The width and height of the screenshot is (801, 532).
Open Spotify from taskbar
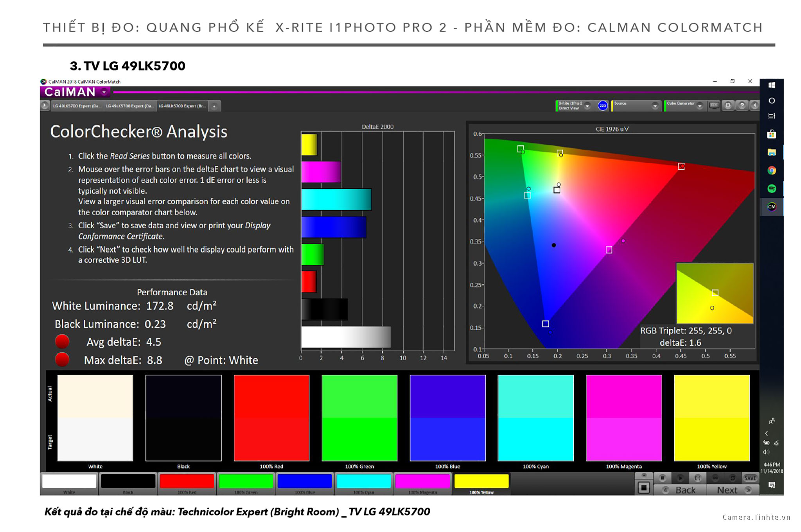click(x=772, y=189)
